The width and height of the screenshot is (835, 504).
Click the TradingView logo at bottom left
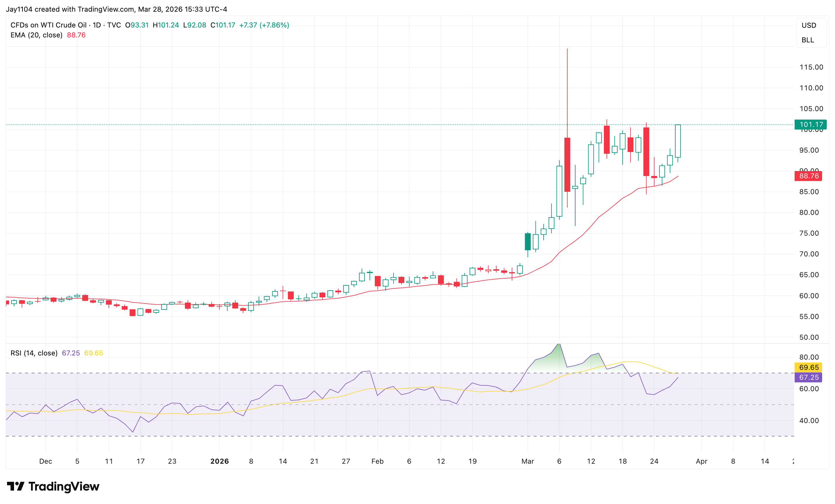coord(53,486)
